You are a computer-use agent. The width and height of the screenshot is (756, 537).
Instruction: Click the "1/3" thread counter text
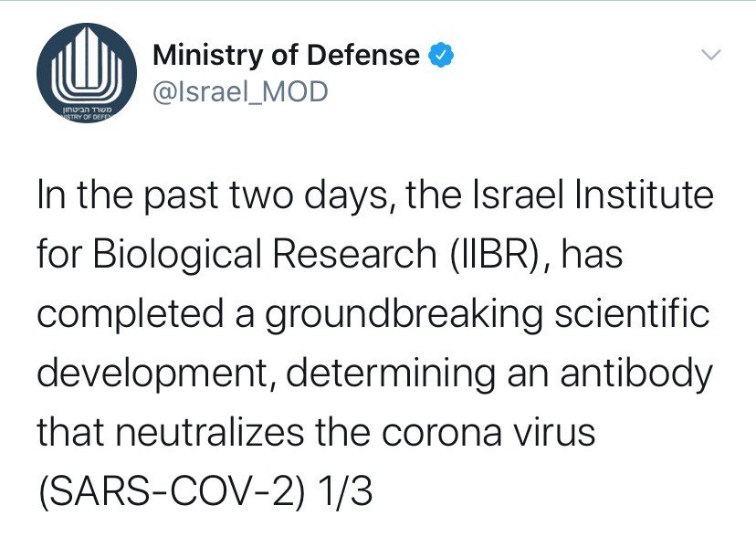click(x=345, y=491)
